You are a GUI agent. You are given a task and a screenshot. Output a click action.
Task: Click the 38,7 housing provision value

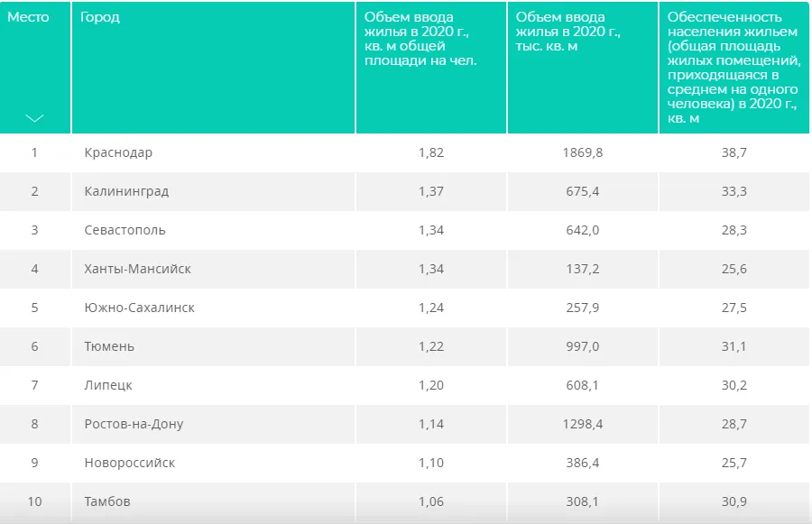point(734,152)
